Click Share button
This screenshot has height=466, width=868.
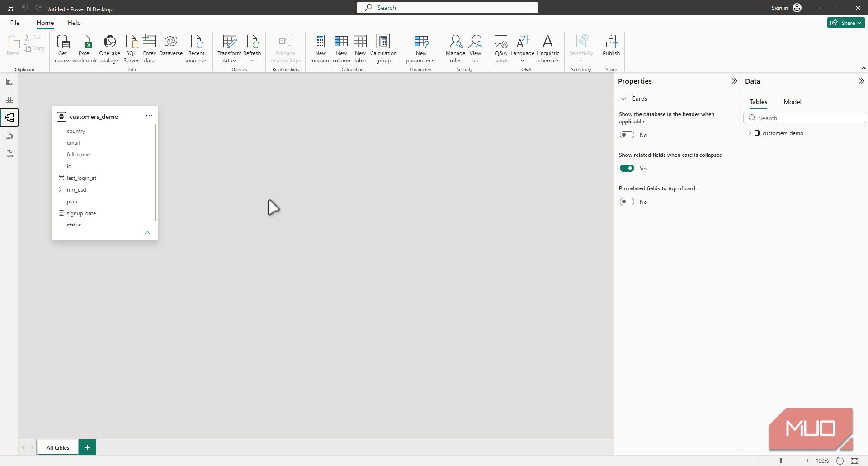(x=846, y=23)
